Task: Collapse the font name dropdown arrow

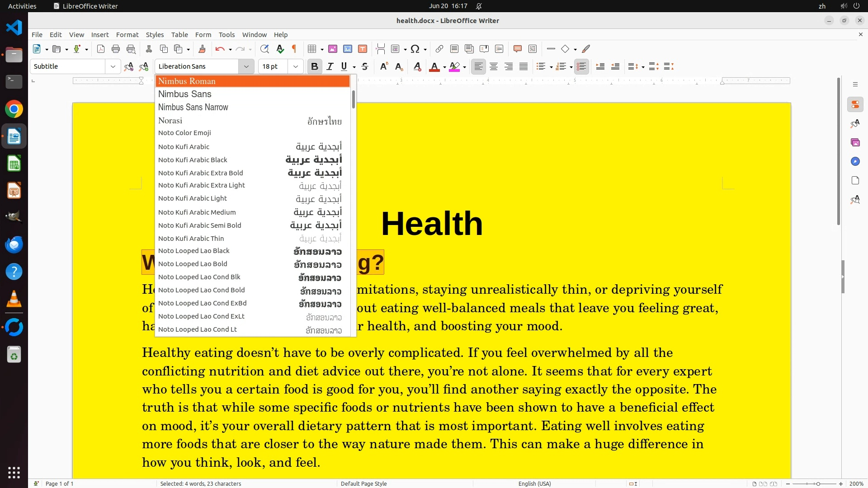Action: click(246, 66)
